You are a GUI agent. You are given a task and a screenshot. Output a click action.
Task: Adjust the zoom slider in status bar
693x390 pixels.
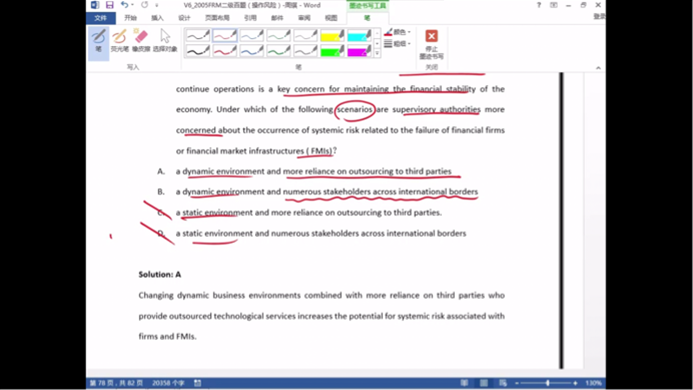(x=547, y=383)
